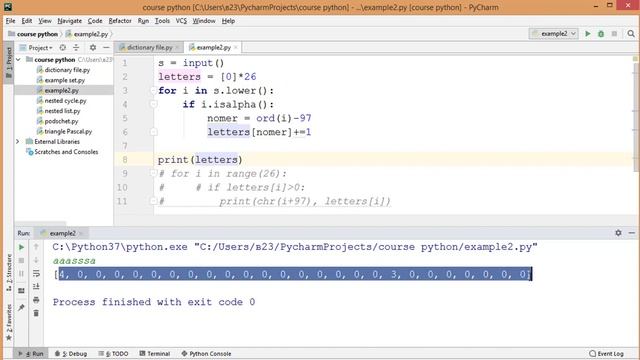Open the Refactor menu
Viewport: 640px width, 360px height.
pyautogui.click(x=120, y=21)
